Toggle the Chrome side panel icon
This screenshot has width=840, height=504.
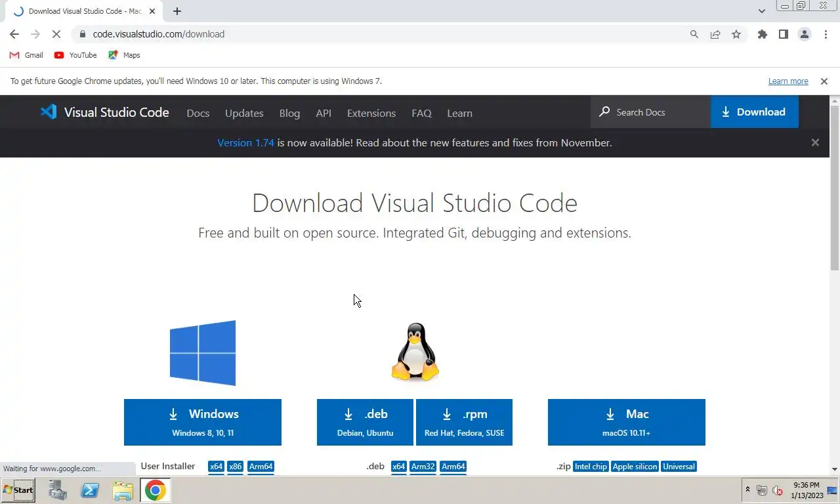click(784, 34)
